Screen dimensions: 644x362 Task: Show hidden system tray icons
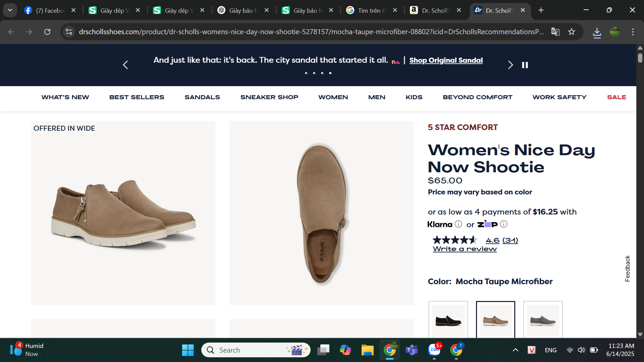(516, 350)
